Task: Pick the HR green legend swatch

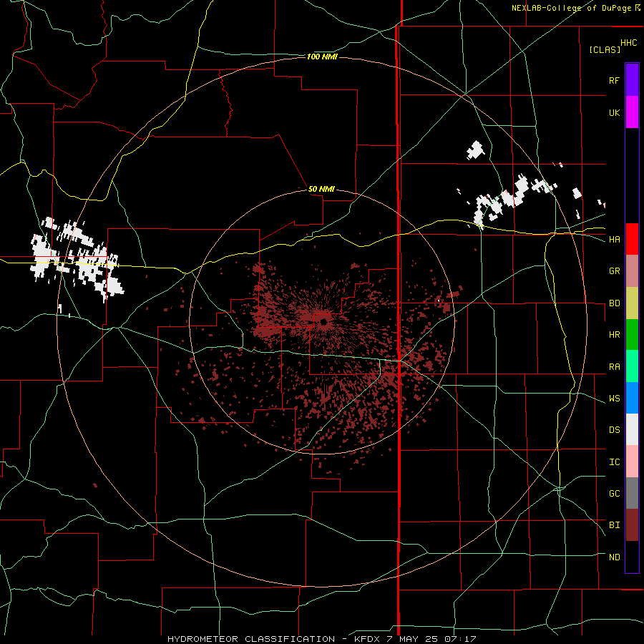Action: coord(632,335)
